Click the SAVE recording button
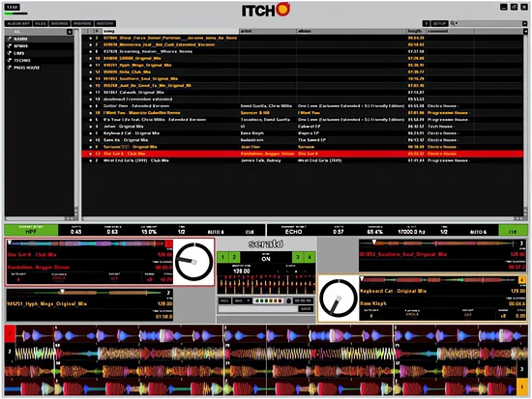 point(306,309)
